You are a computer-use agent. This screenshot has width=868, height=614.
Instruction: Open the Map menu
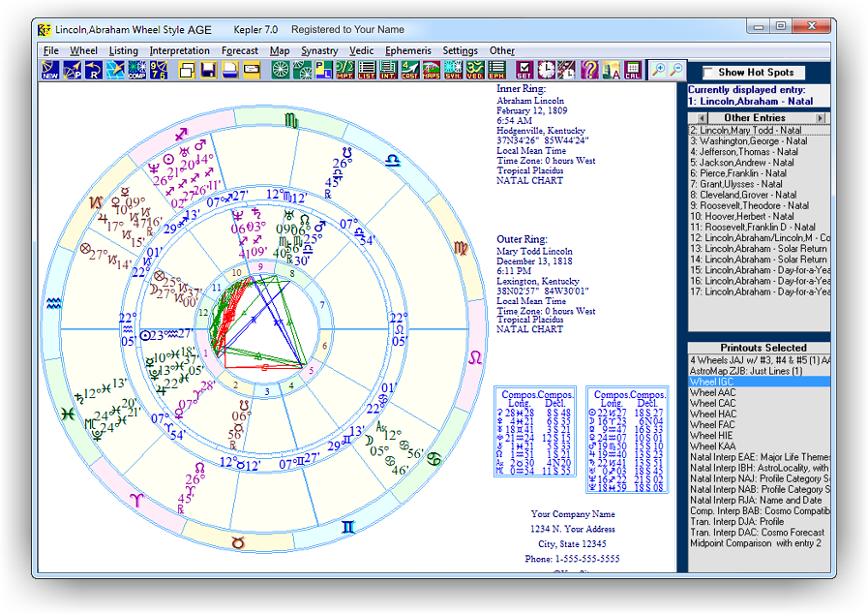tap(280, 50)
